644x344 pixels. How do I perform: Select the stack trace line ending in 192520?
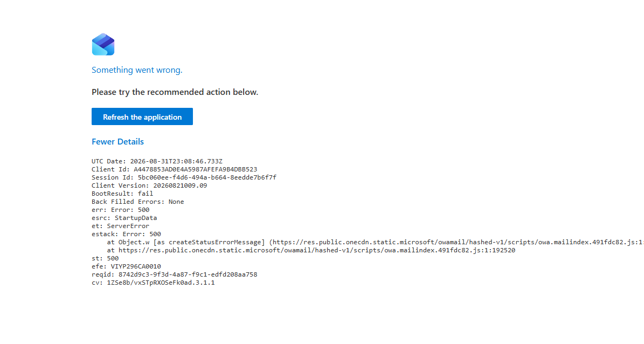click(311, 250)
